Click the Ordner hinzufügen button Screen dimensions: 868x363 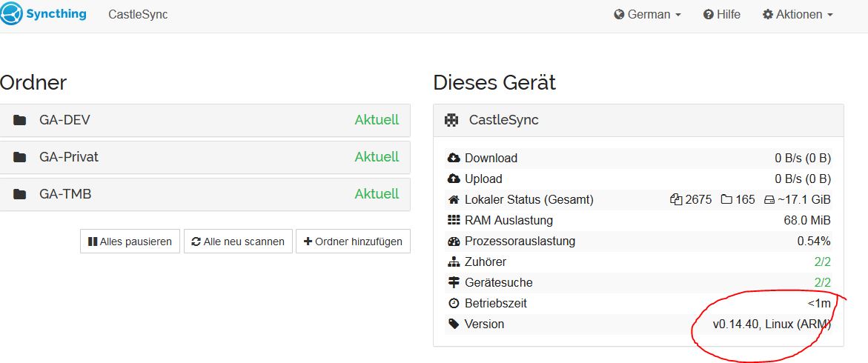pyautogui.click(x=353, y=242)
